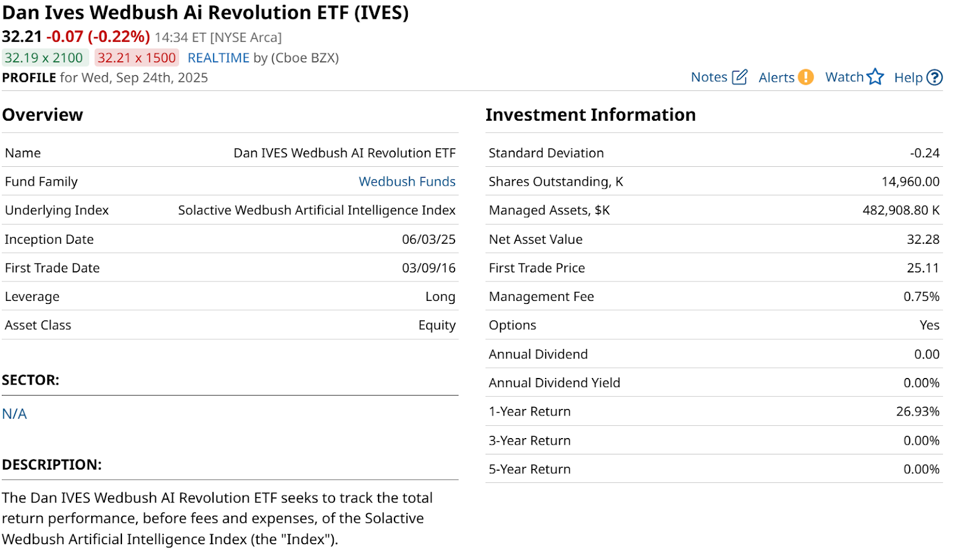The width and height of the screenshot is (971, 560).
Task: Click the Solactive Wedbush Artificial Intelligence Index value
Action: pyautogui.click(x=316, y=210)
